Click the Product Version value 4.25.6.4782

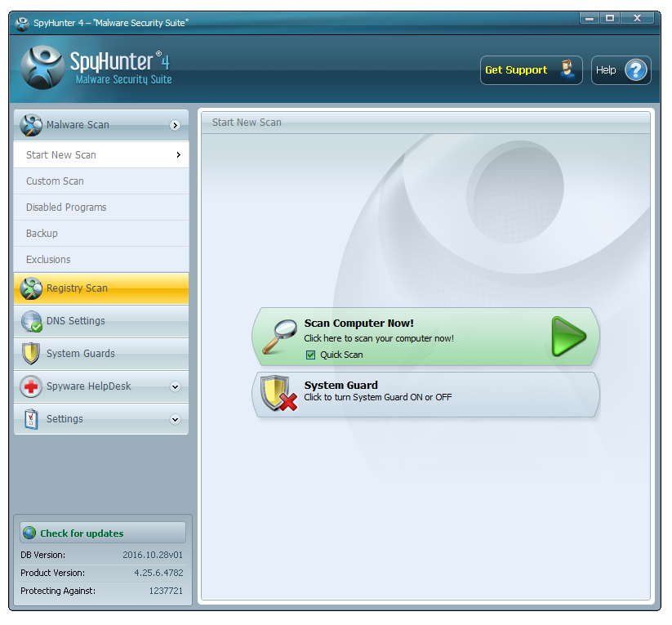pos(158,573)
